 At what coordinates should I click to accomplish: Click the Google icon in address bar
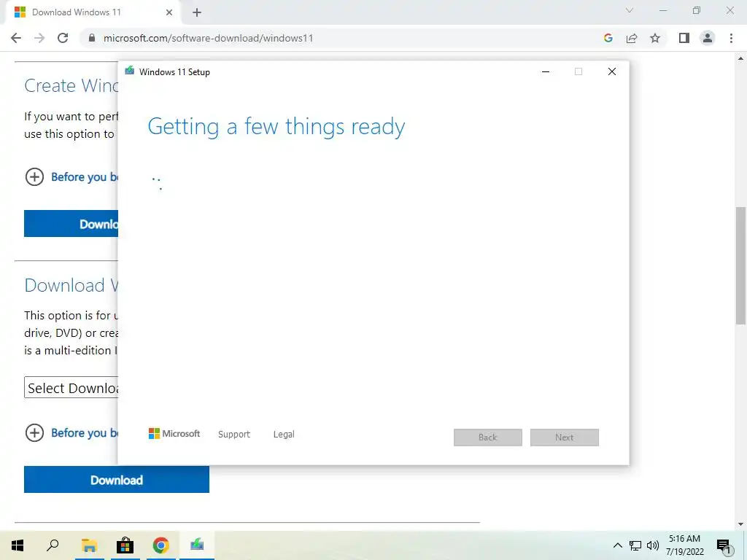[608, 38]
